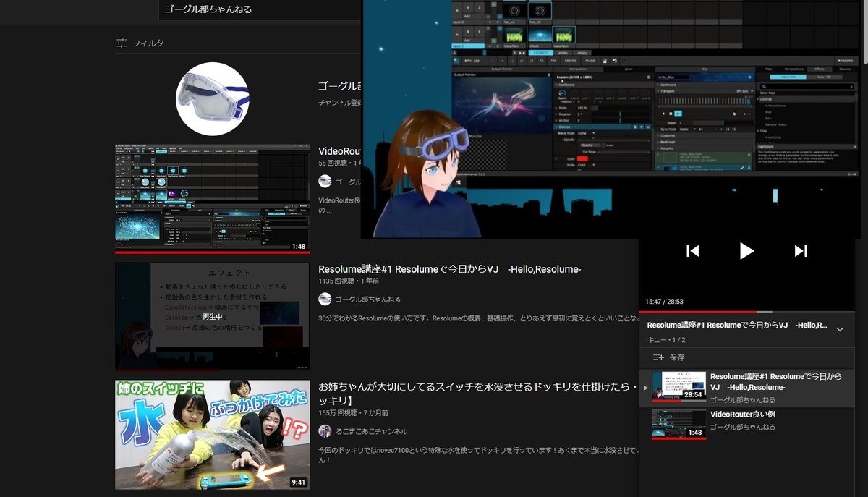Skip to previous video in miniplayer
This screenshot has height=497, width=868.
point(692,251)
